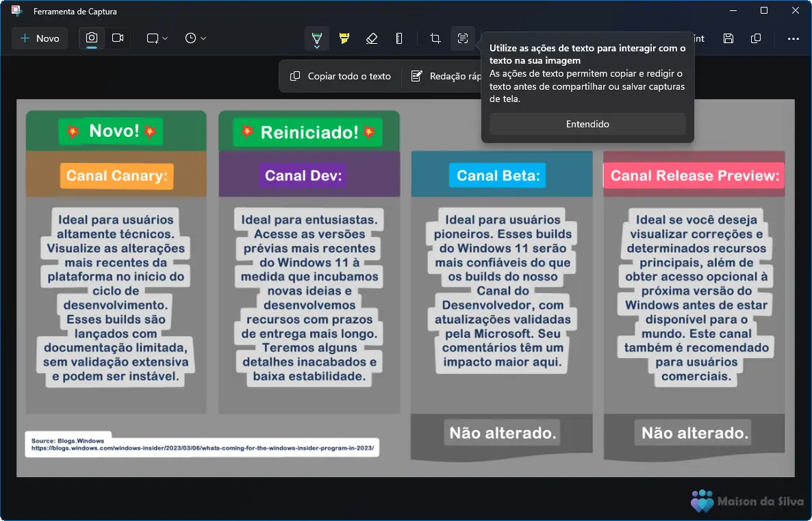The height and width of the screenshot is (521, 812).
Task: Select the yellow highlighter tool
Action: tap(344, 38)
